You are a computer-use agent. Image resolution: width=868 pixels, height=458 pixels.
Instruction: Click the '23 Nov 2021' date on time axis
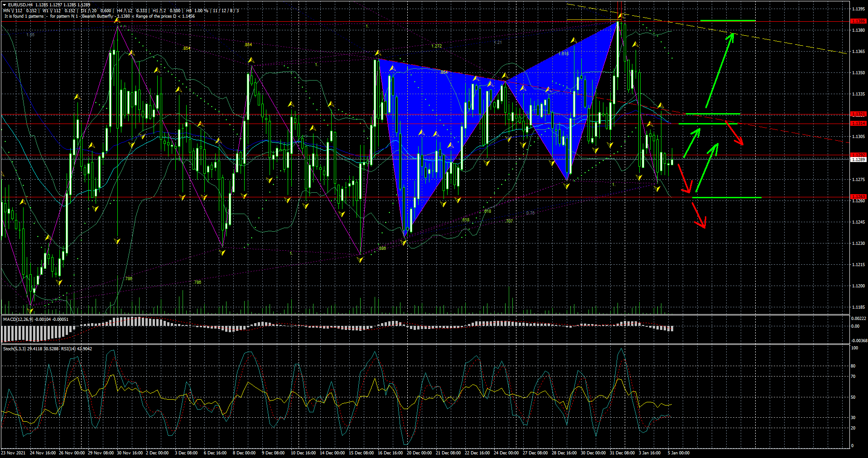(14, 453)
